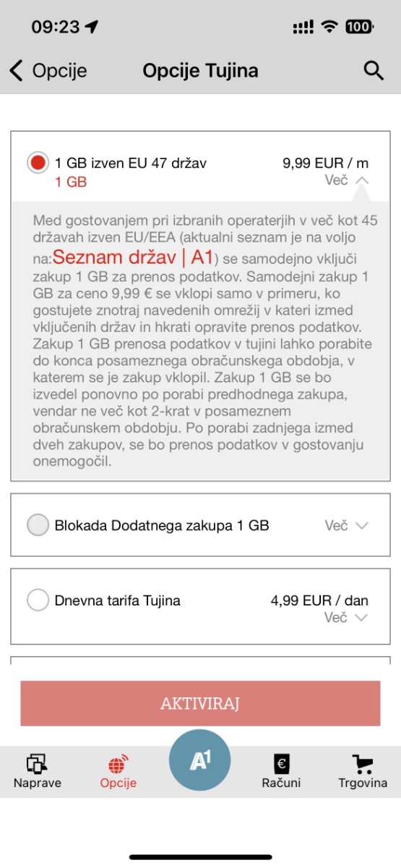Tap the Opcije globe icon

pyautogui.click(x=118, y=765)
